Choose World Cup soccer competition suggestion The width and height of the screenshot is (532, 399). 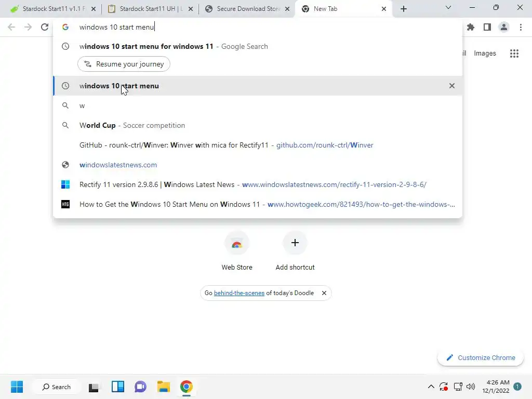point(258,126)
